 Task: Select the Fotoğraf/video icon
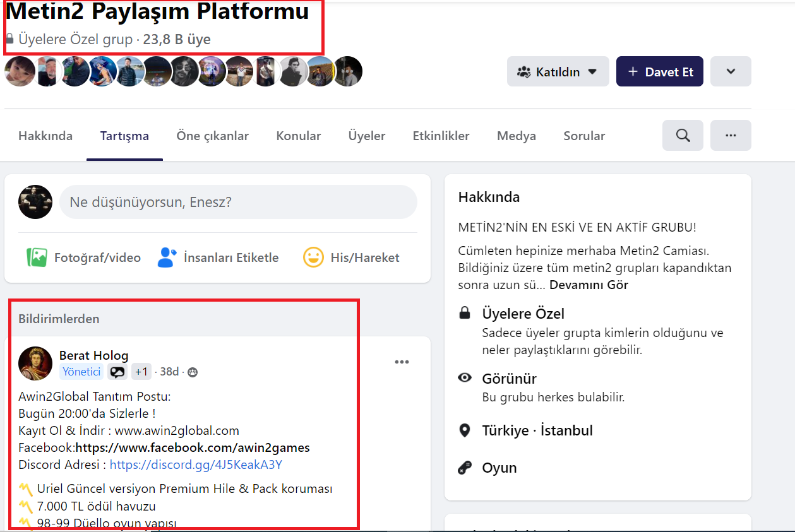(38, 257)
